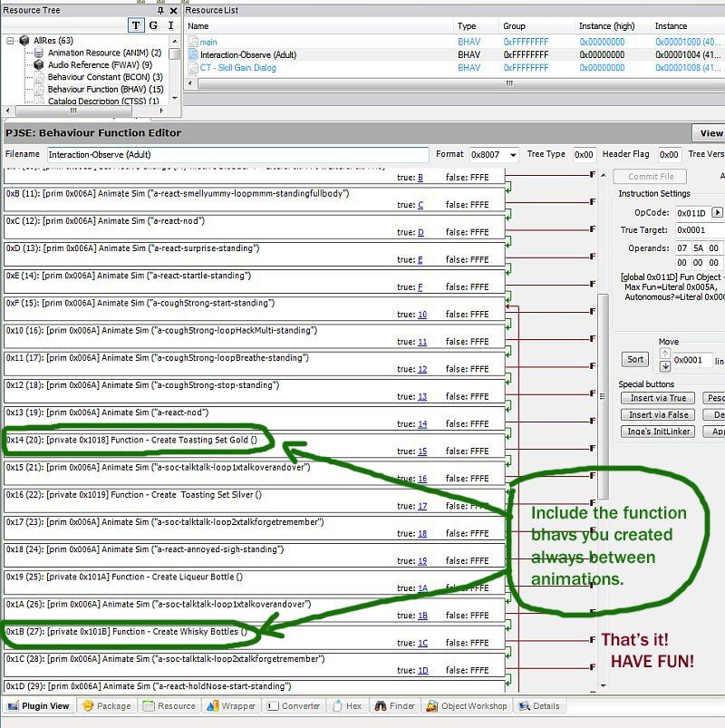Click the Tree Type field
This screenshot has height=728, width=725.
584,155
